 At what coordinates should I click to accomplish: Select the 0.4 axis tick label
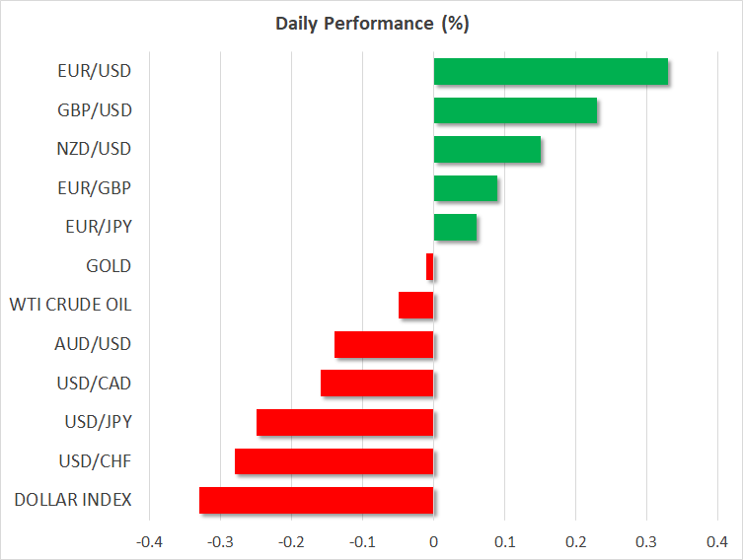pos(717,542)
